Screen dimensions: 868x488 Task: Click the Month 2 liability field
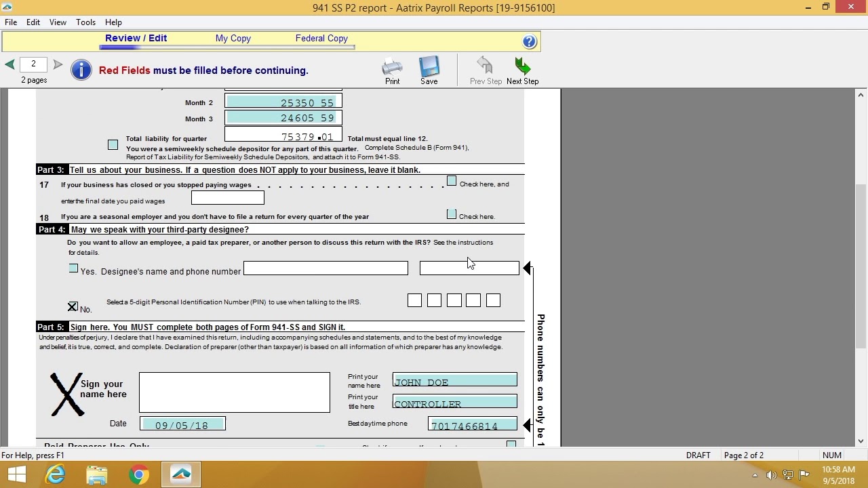[283, 102]
